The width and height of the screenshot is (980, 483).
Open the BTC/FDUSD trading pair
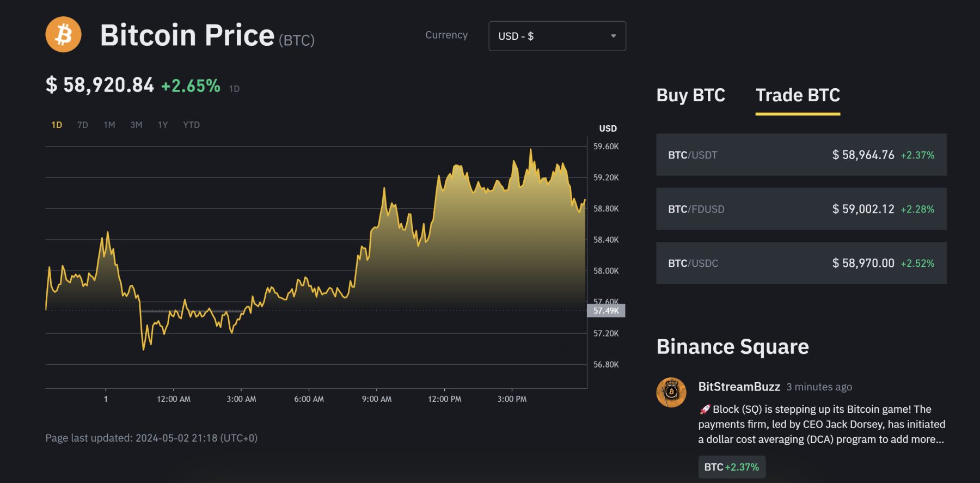[801, 209]
